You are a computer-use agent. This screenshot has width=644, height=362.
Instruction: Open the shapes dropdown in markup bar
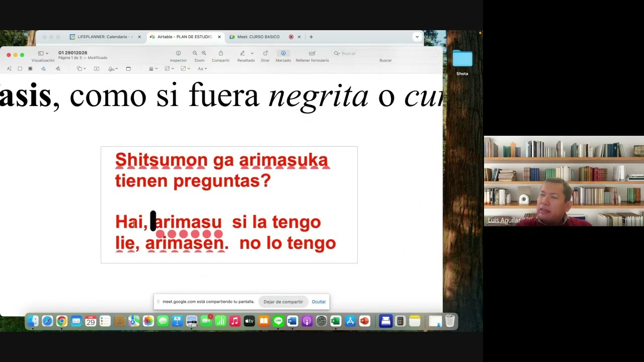click(x=81, y=68)
